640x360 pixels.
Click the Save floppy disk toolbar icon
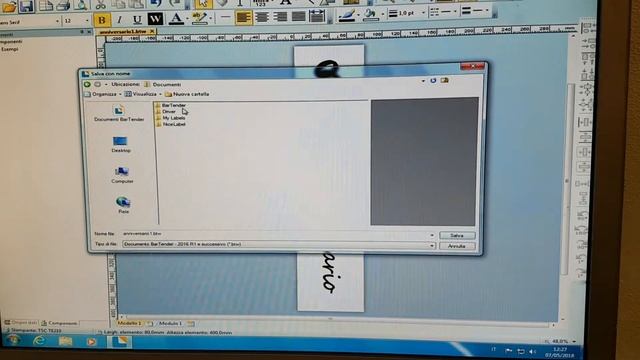(26, 6)
